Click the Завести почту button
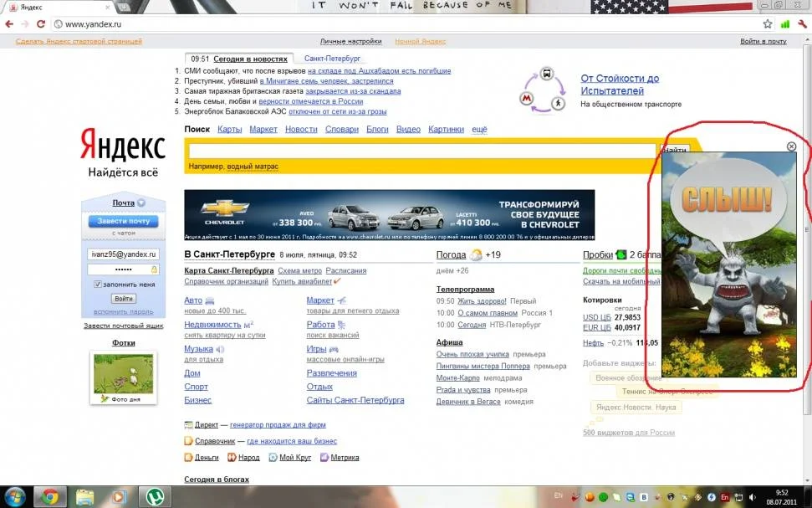Viewport: 812px width, 508px height. (123, 221)
